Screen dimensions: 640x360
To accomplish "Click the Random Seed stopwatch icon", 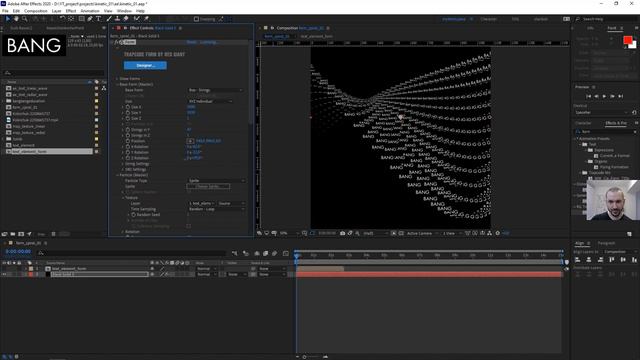I will click(x=133, y=215).
